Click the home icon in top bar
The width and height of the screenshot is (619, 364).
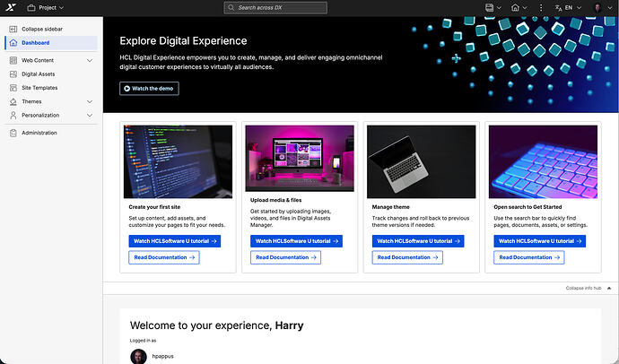(x=515, y=7)
